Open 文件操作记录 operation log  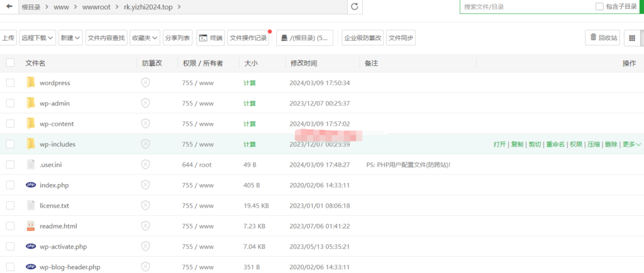click(248, 38)
